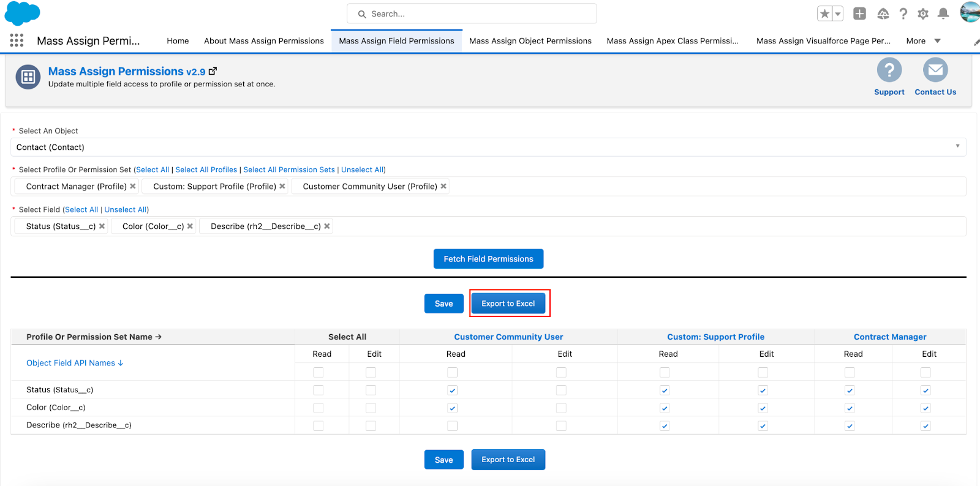Check Describe Read for Customer Community User

[452, 425]
